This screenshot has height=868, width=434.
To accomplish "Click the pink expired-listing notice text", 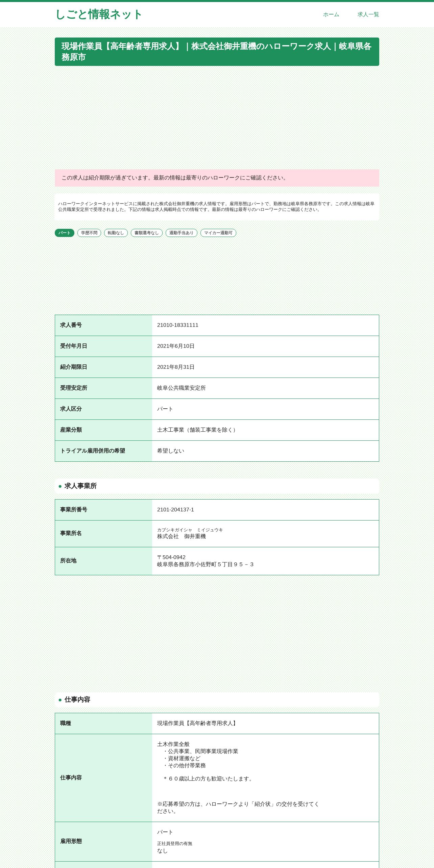I will point(174,178).
